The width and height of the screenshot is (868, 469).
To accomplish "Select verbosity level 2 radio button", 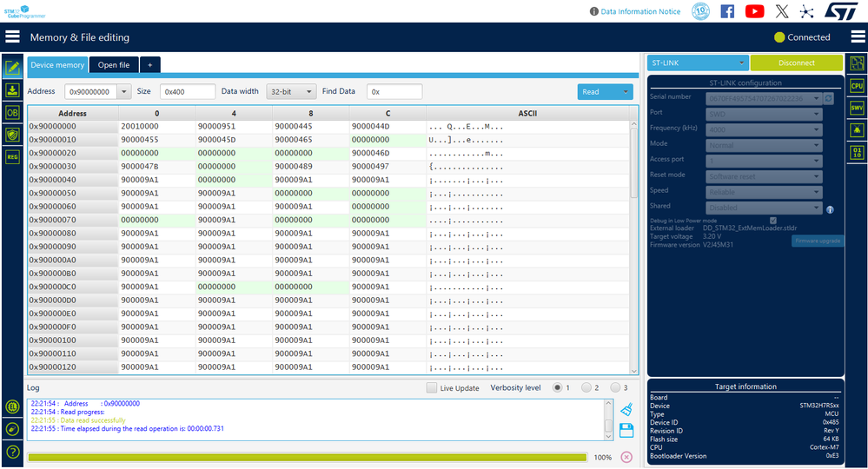I will click(x=586, y=387).
